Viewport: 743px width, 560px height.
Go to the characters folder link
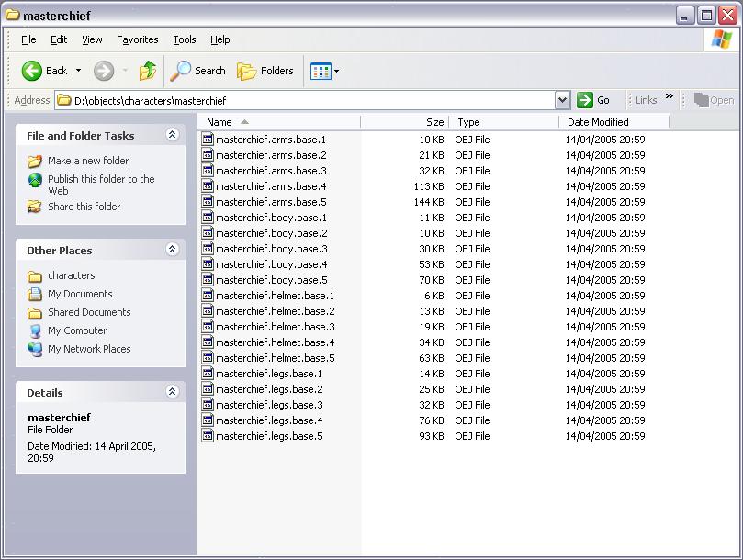point(71,275)
